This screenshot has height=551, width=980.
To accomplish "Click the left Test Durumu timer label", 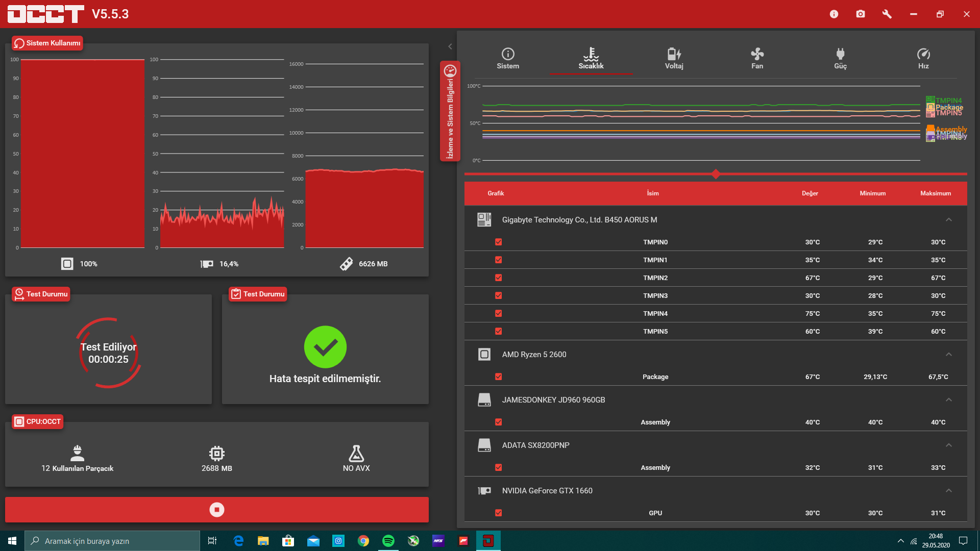I will (41, 294).
